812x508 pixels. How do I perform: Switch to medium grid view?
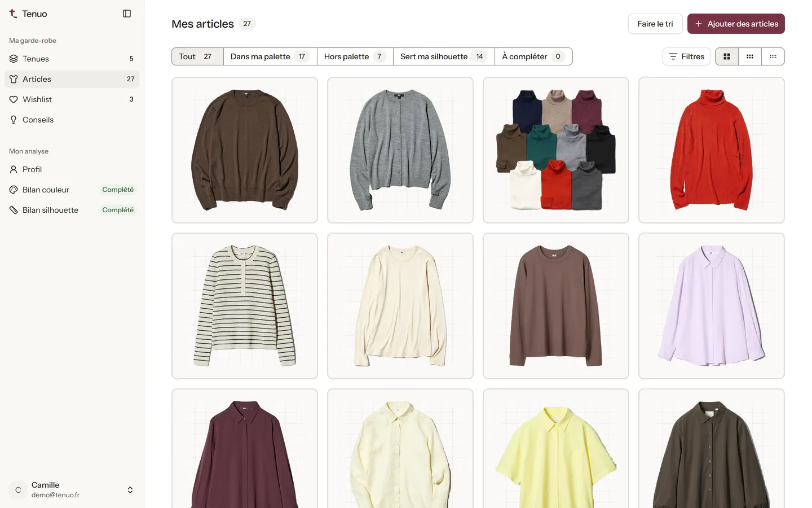tap(750, 56)
